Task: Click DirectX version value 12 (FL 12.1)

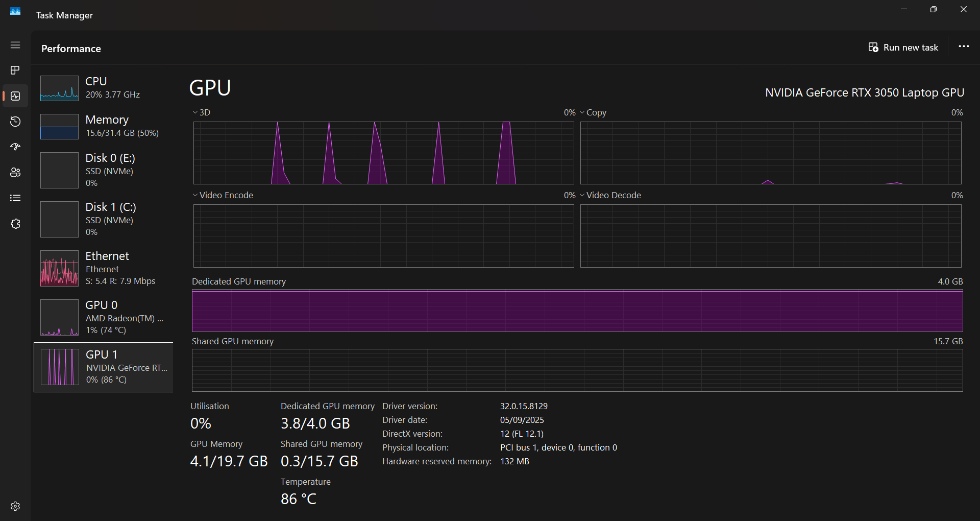Action: pyautogui.click(x=522, y=434)
